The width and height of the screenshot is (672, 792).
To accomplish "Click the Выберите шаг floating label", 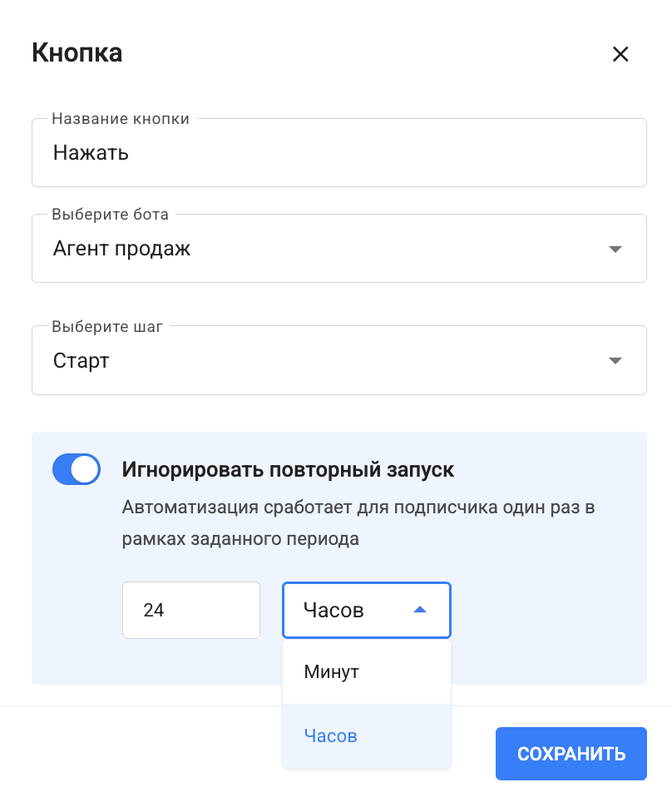I will tap(107, 326).
